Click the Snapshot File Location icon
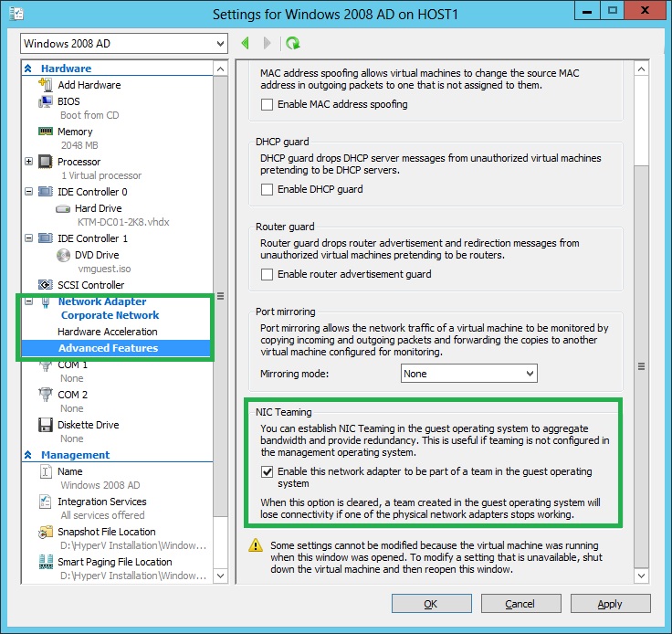 [x=46, y=532]
